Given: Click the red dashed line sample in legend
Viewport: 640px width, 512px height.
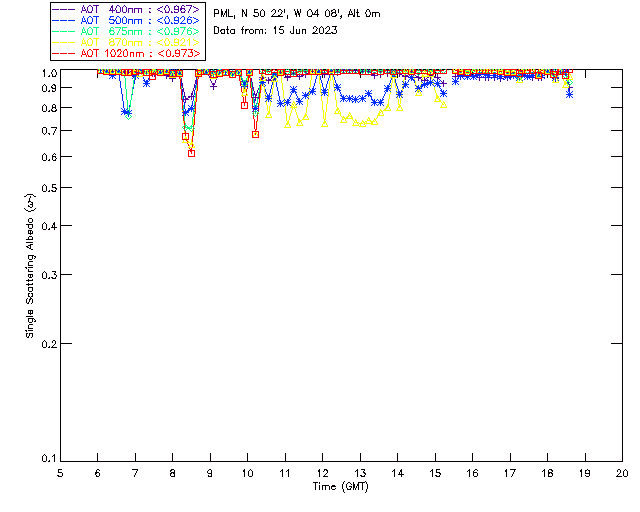Looking at the screenshot, I should point(64,53).
